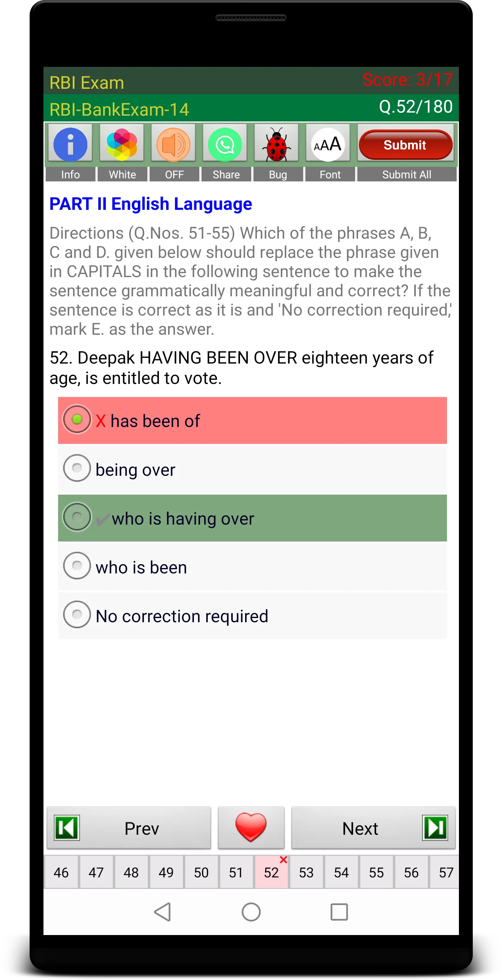Go to the Next question
This screenshot has width=502, height=980.
click(374, 827)
